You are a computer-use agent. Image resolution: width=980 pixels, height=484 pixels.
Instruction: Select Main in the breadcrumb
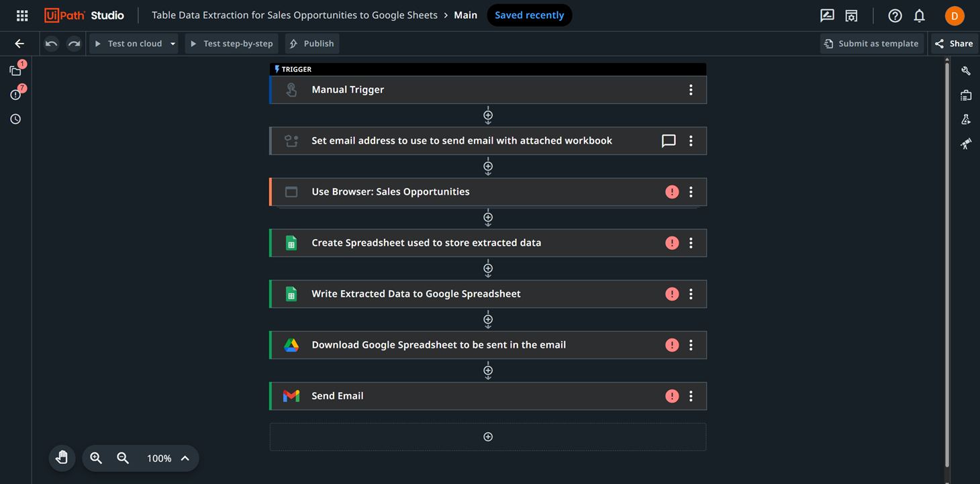pyautogui.click(x=466, y=14)
